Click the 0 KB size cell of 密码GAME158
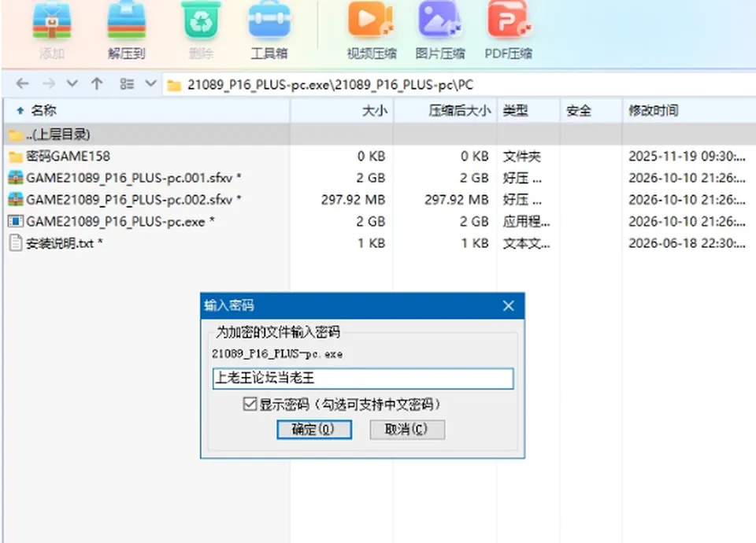Image resolution: width=756 pixels, height=543 pixels. pyautogui.click(x=371, y=156)
